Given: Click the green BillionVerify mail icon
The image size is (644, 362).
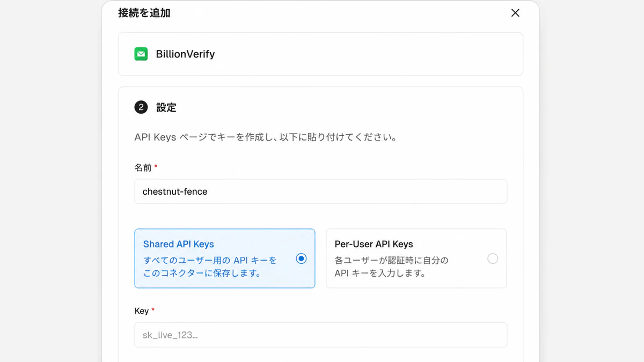Looking at the screenshot, I should pos(141,54).
